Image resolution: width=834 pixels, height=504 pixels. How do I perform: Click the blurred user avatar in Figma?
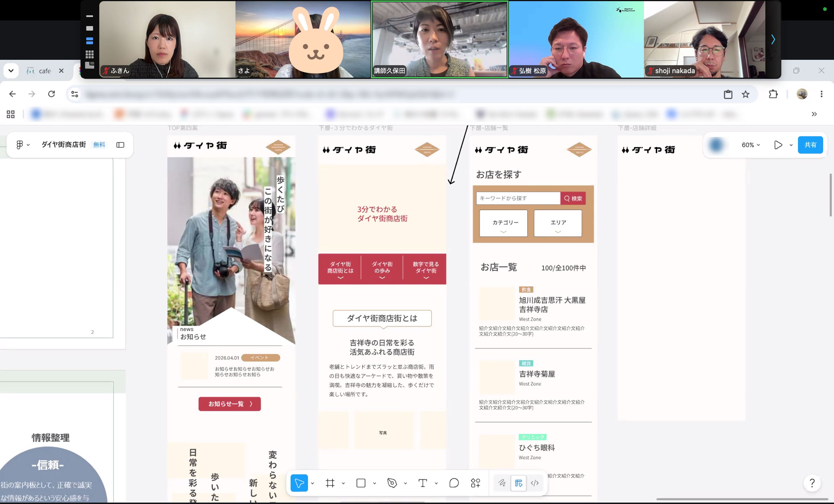click(716, 145)
